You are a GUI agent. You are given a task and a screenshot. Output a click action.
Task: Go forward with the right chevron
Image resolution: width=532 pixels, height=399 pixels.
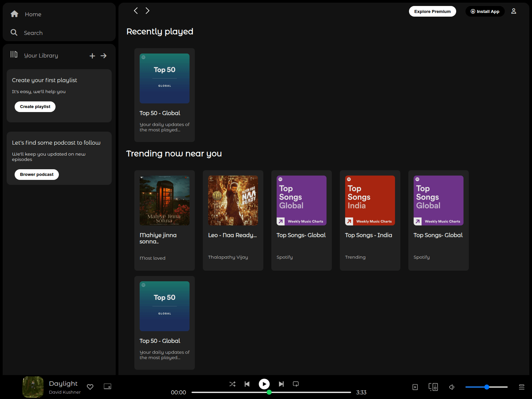coord(148,11)
